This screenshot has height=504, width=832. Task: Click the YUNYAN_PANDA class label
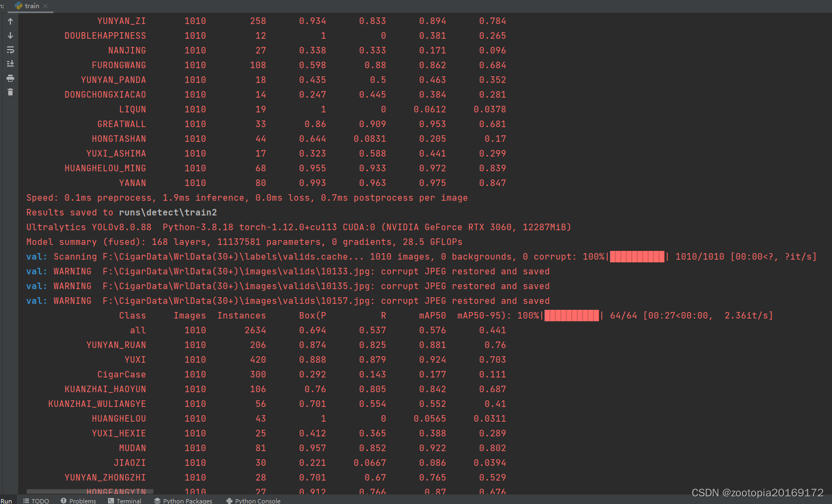tap(113, 80)
